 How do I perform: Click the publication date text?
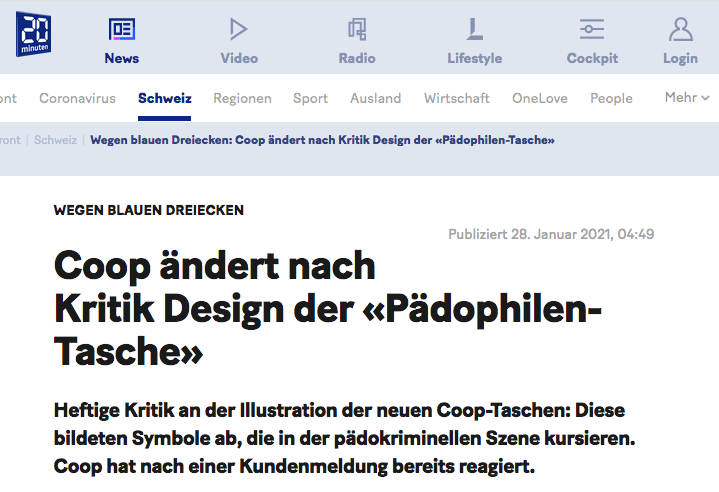pos(551,234)
